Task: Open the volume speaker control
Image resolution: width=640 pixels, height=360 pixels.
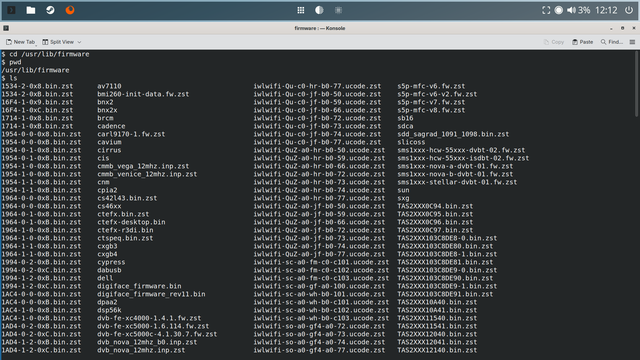Action: pos(571,10)
